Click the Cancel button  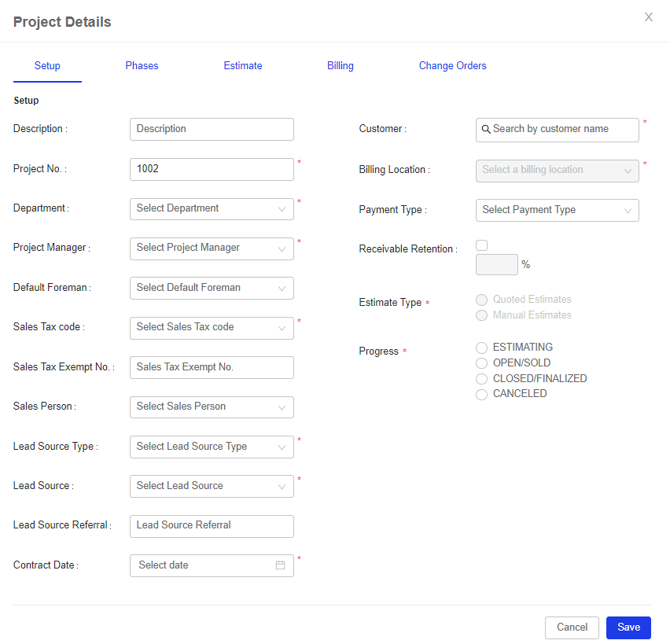pyautogui.click(x=573, y=628)
